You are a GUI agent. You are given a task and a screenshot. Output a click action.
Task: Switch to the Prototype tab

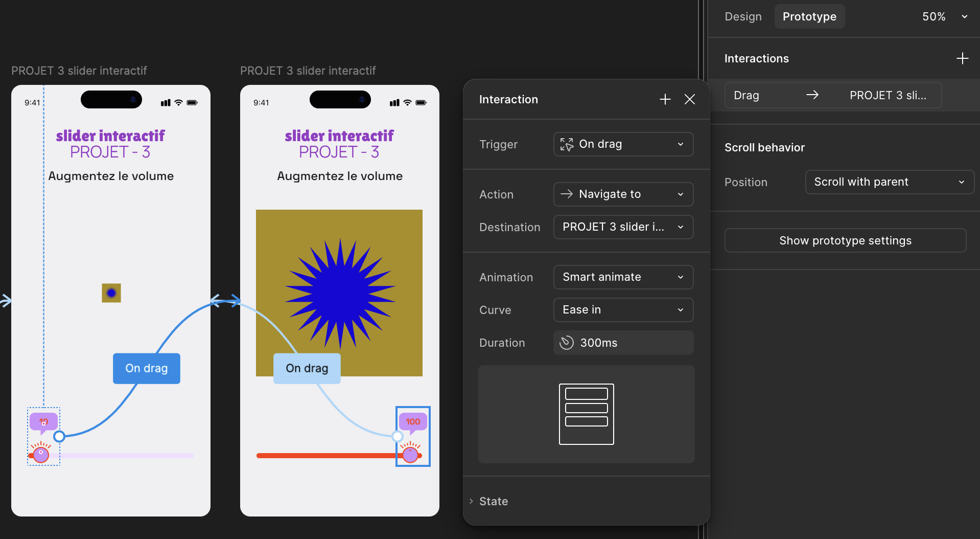tap(809, 16)
